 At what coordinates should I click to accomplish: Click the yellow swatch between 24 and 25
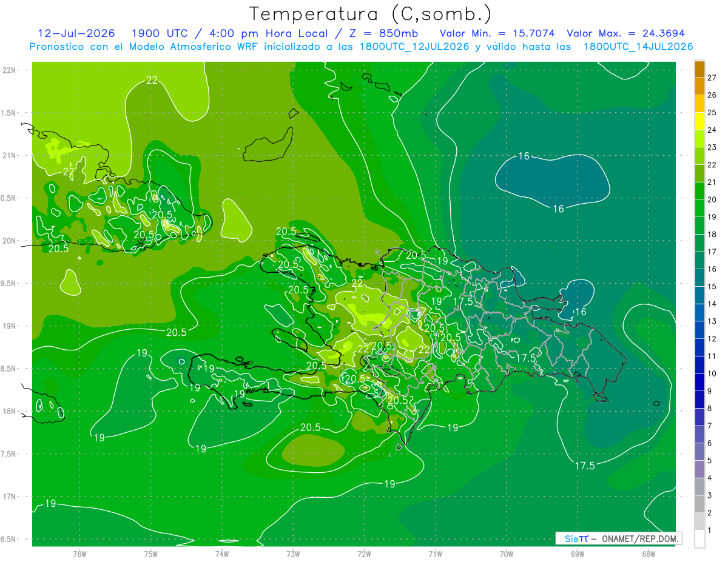click(x=699, y=121)
